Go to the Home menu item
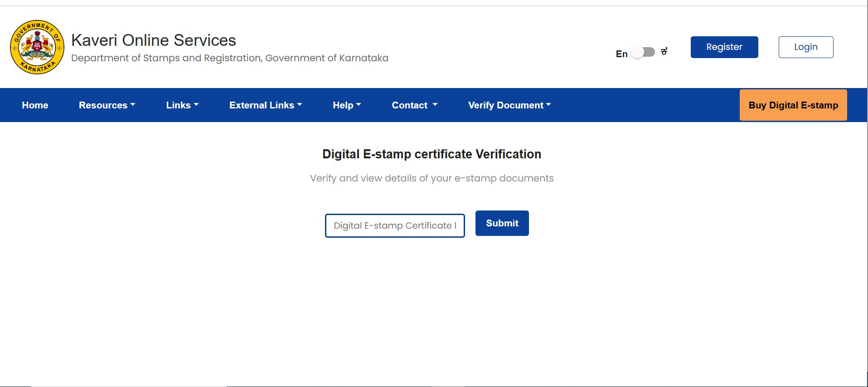This screenshot has width=868, height=387. 35,105
